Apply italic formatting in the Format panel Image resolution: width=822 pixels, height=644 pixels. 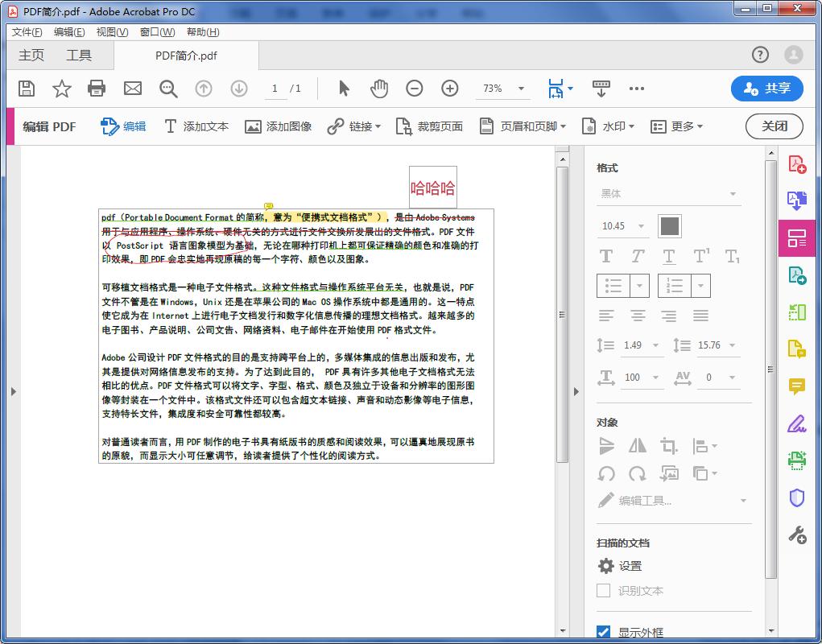[x=637, y=254]
